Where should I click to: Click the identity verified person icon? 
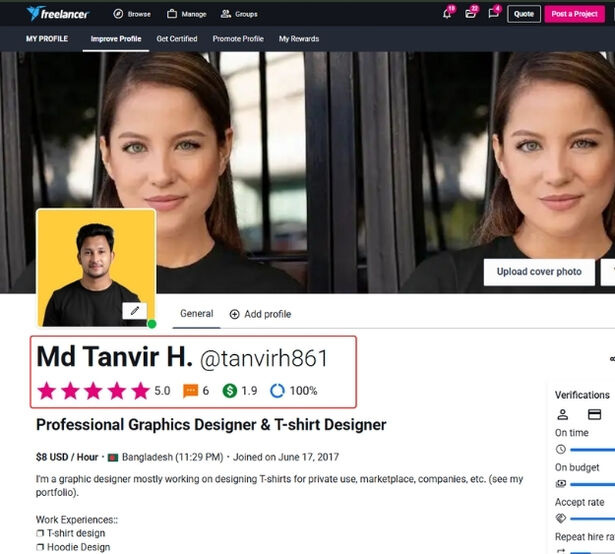562,415
